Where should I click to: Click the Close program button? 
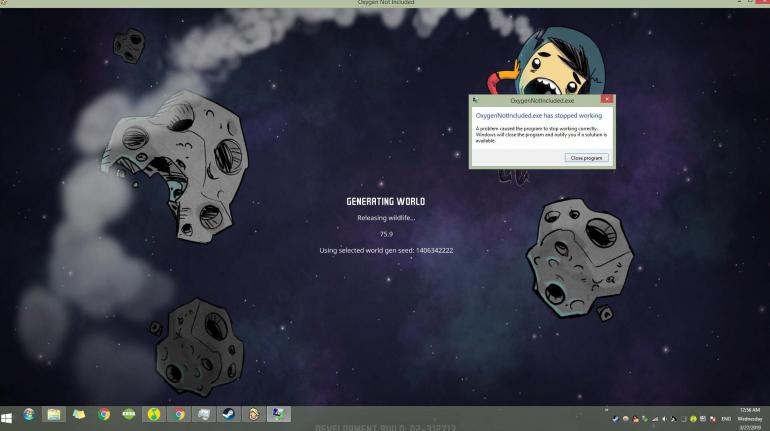(586, 158)
